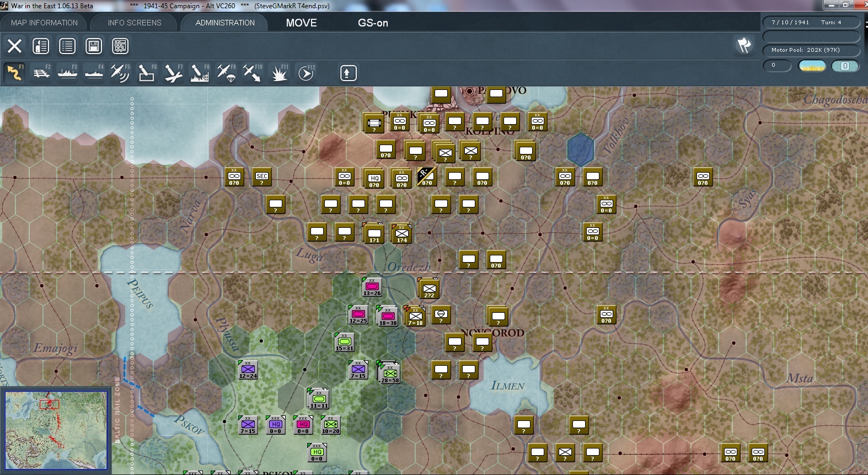Viewport: 868px width, 475px height.
Task: Open the list-lines icon in the administration toolbar
Action: pos(67,46)
